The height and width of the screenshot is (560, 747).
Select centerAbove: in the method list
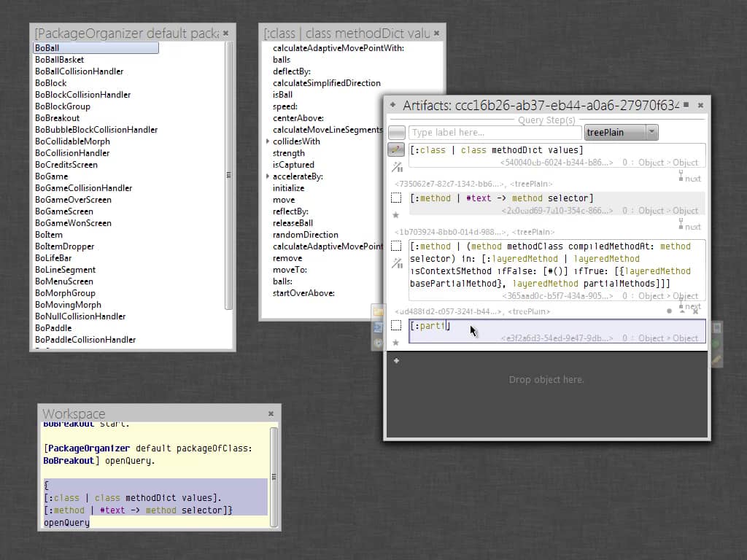[298, 117]
